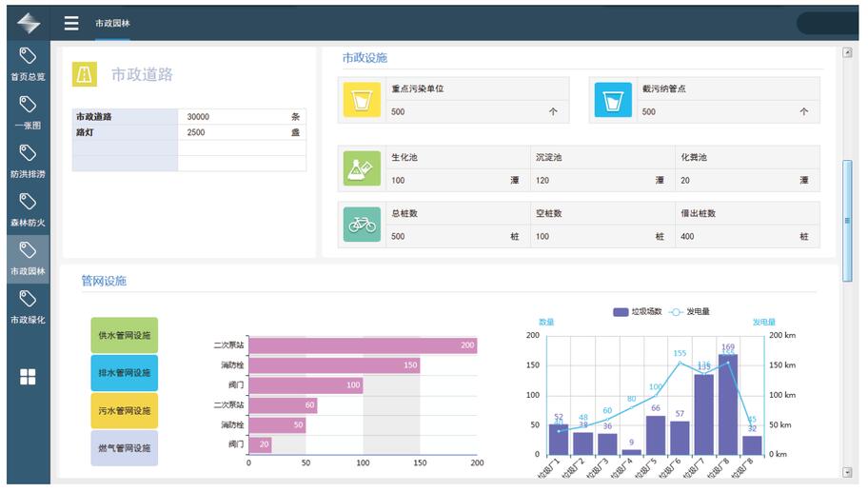Open the 首页总览 sidebar item
Viewport: 868px width, 492px height.
click(28, 64)
